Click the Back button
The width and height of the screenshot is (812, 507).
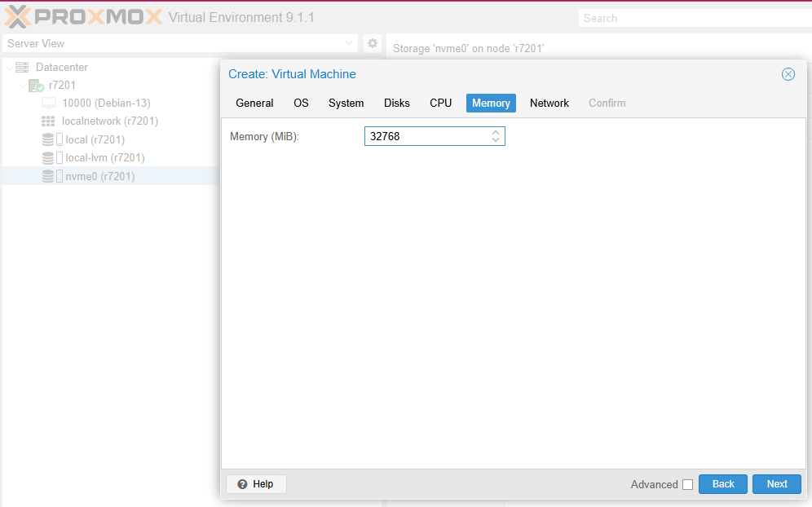click(722, 484)
